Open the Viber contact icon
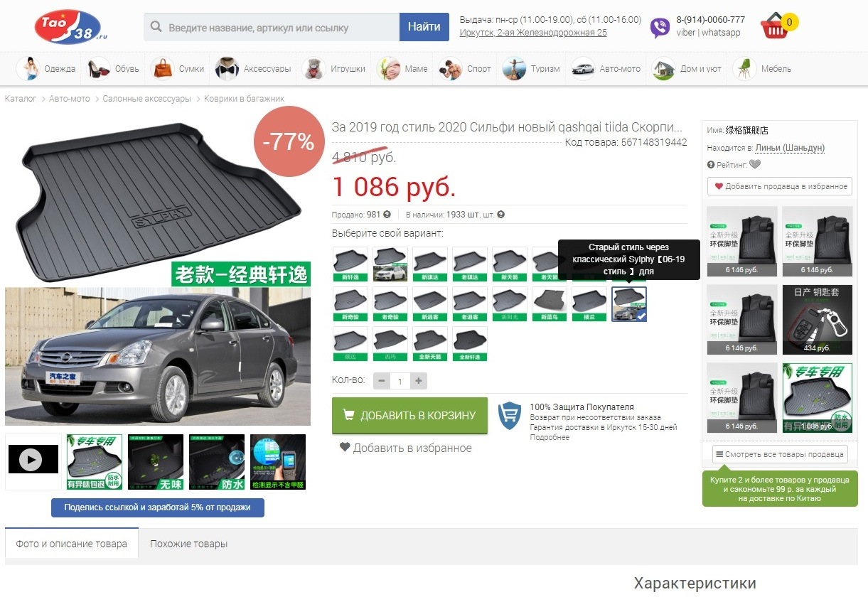868x597 pixels. pos(660,28)
